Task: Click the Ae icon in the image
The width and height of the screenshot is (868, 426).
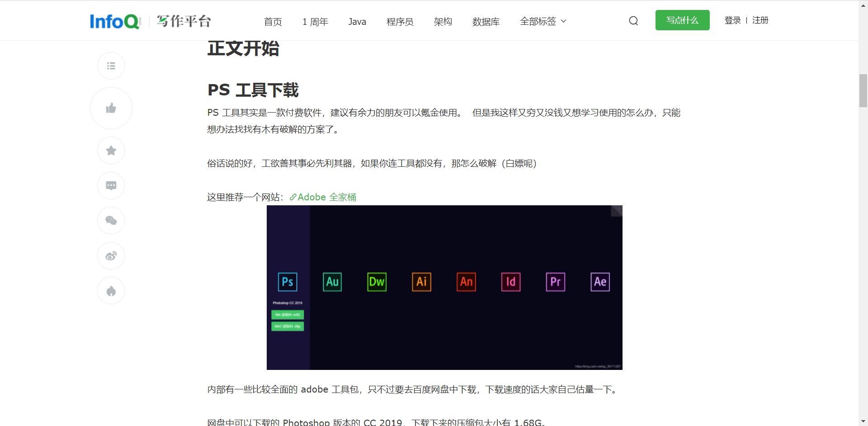Action: pyautogui.click(x=600, y=282)
